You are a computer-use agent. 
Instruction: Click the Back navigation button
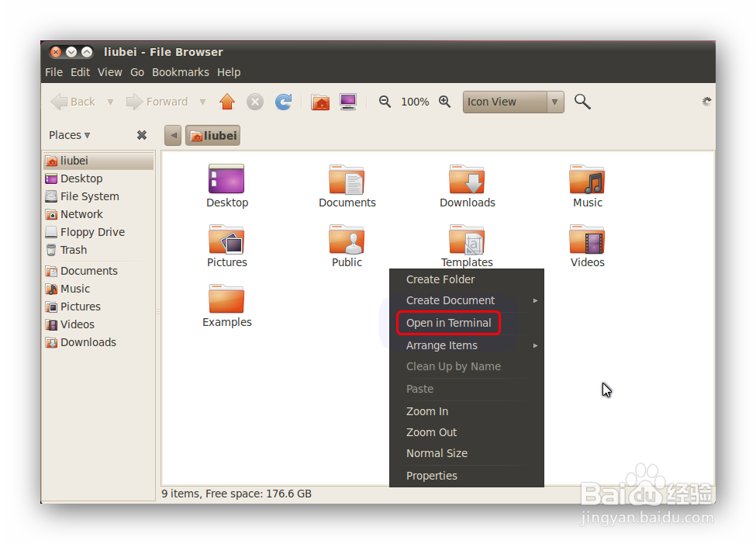point(73,102)
